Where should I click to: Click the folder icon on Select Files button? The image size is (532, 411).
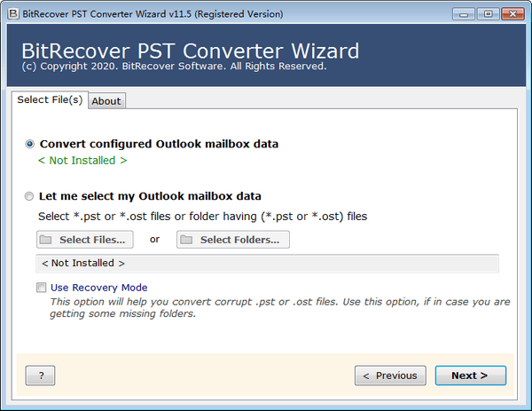pyautogui.click(x=45, y=240)
